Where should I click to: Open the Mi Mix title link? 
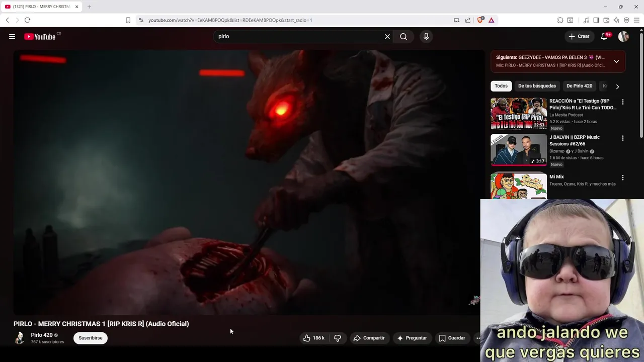556,177
